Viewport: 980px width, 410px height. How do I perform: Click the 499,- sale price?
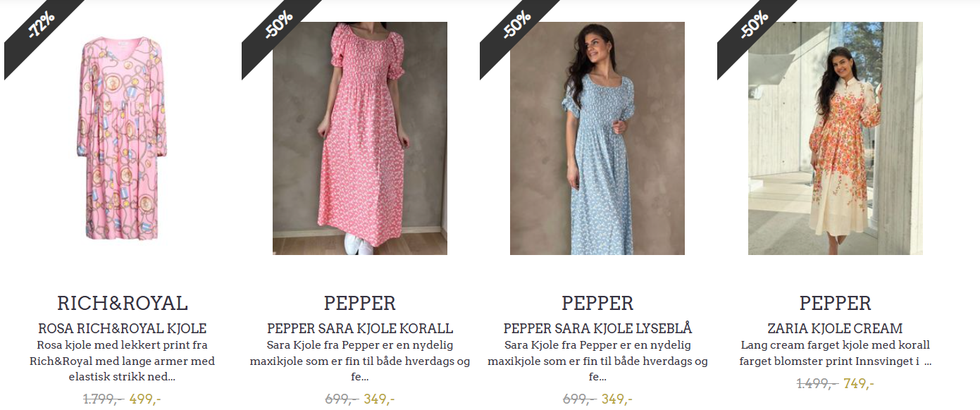tap(145, 399)
